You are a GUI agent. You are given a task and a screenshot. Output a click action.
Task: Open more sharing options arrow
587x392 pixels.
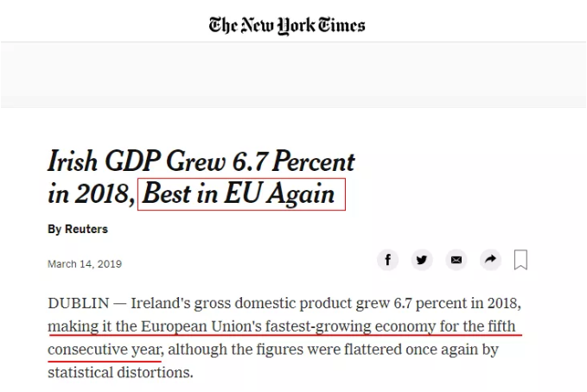490,260
